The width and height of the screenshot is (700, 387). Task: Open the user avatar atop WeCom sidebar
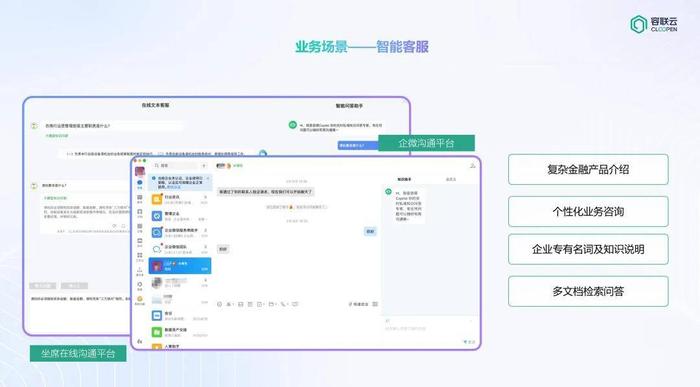point(140,171)
